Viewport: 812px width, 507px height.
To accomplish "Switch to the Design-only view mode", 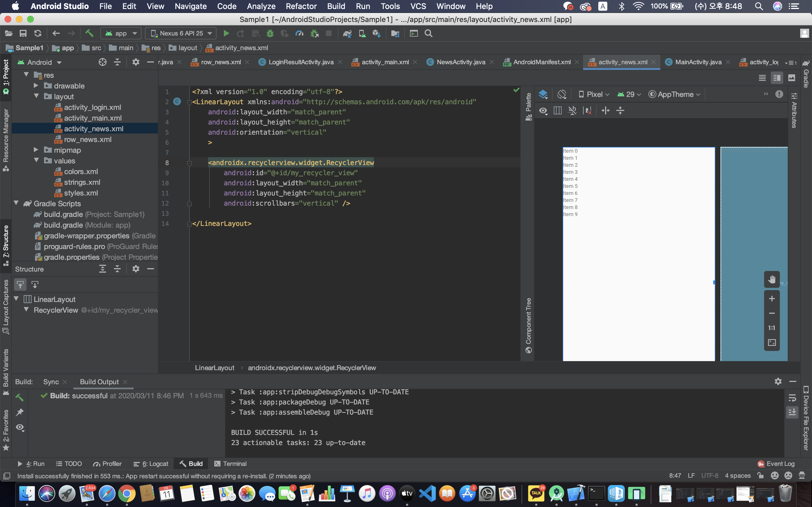I will coord(791,78).
